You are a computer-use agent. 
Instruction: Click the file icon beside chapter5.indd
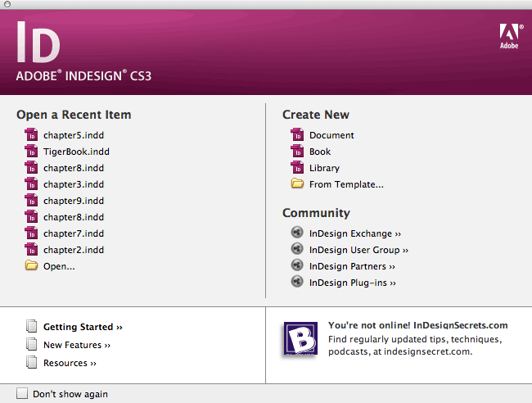tap(31, 135)
